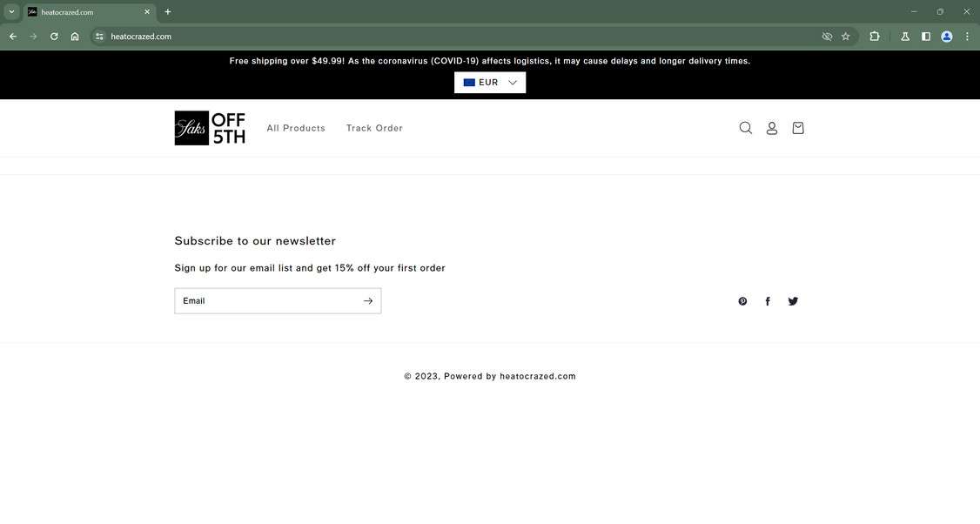Toggle reading mode in the address bar
Image resolution: width=980 pixels, height=524 pixels.
[x=826, y=36]
